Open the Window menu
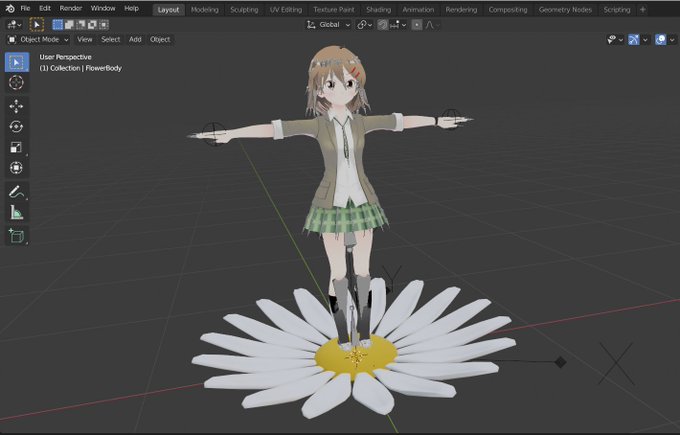Screen dimensions: 680x435 coord(103,8)
